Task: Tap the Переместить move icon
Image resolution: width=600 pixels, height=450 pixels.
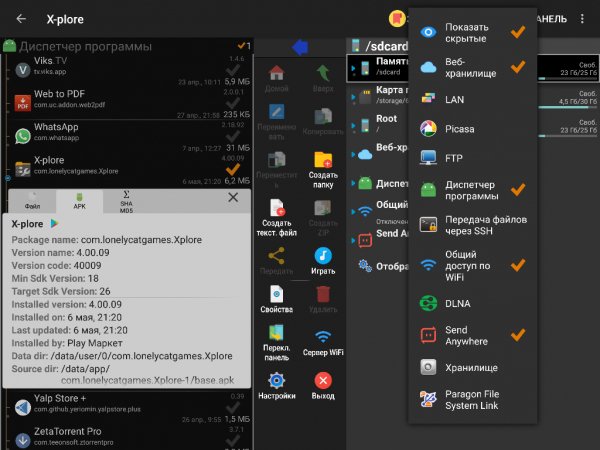Action: (276, 160)
